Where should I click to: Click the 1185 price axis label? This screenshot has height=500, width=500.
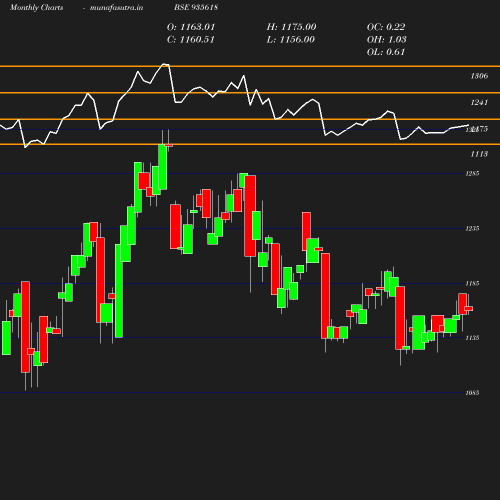[x=472, y=283]
